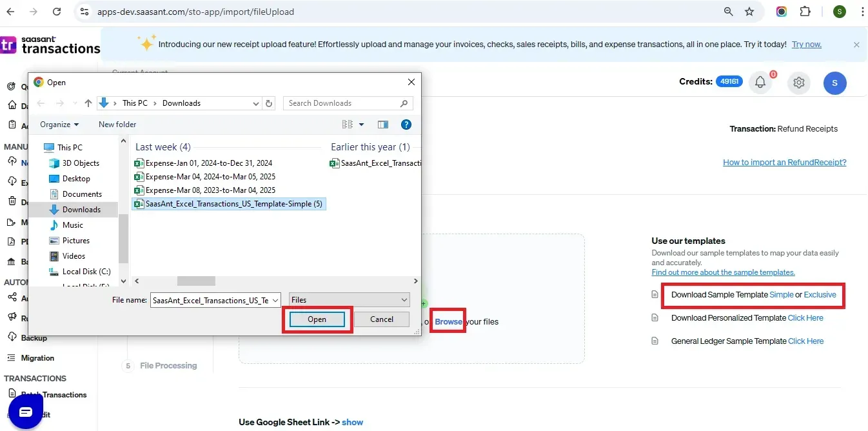The image size is (868, 431).
Task: Open the chat support bubble
Action: click(25, 412)
